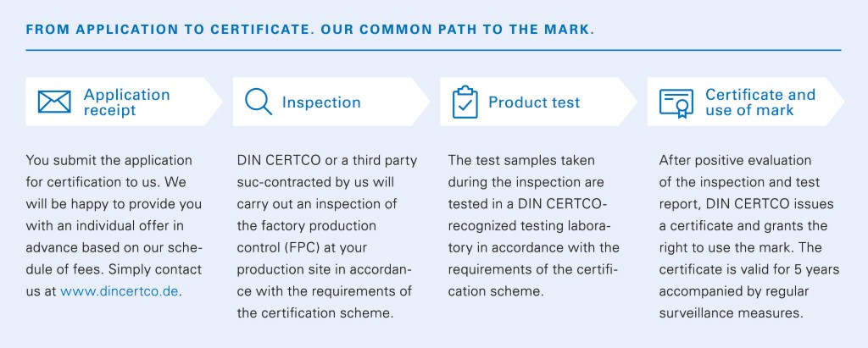Click the paragraph starting 'The test samples taken'

[534, 226]
